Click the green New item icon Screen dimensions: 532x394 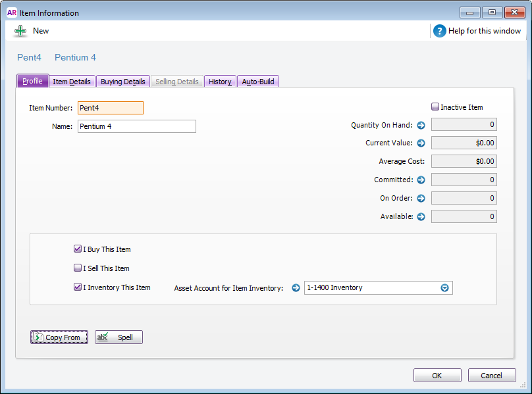tap(20, 30)
